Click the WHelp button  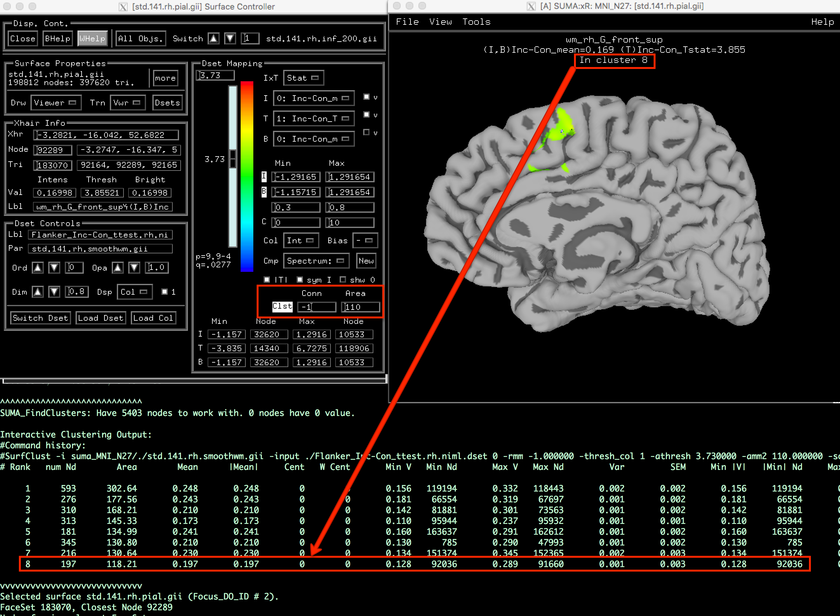tap(92, 38)
